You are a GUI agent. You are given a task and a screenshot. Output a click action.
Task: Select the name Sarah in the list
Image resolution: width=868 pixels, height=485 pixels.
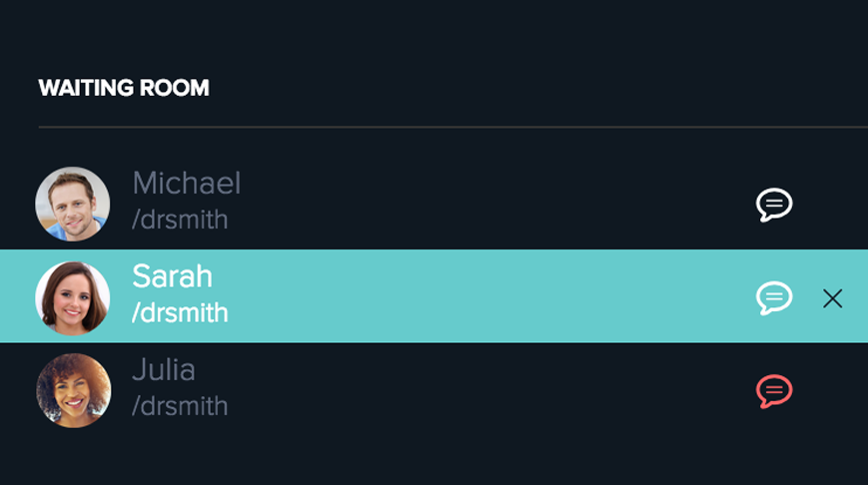pyautogui.click(x=172, y=276)
